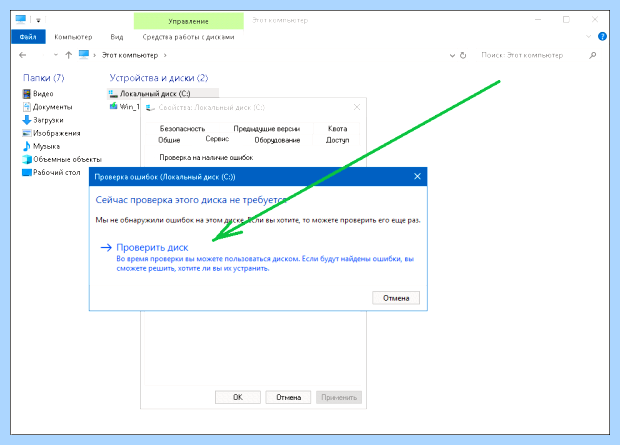Select the Win_1 drive
620x445 pixels.
point(124,106)
